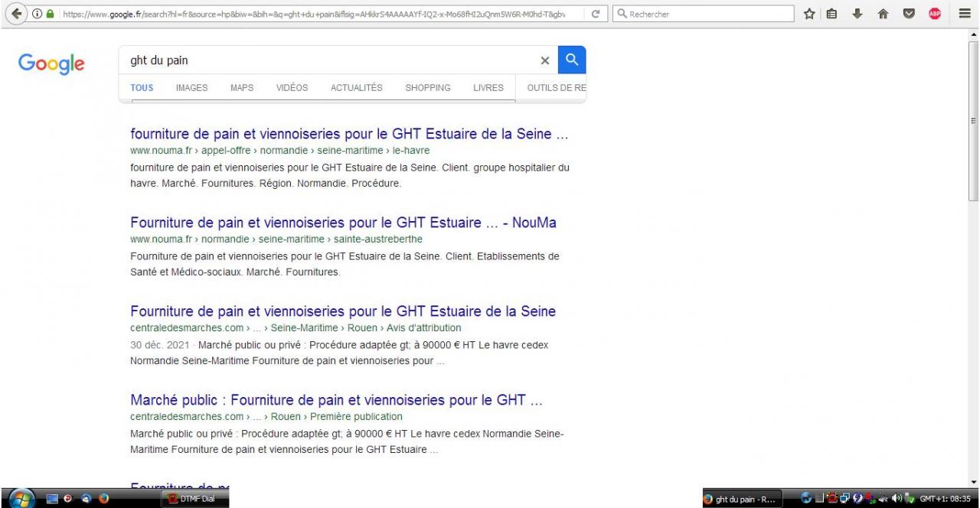
Task: Go to the Firefox home page icon
Action: pyautogui.click(x=884, y=14)
